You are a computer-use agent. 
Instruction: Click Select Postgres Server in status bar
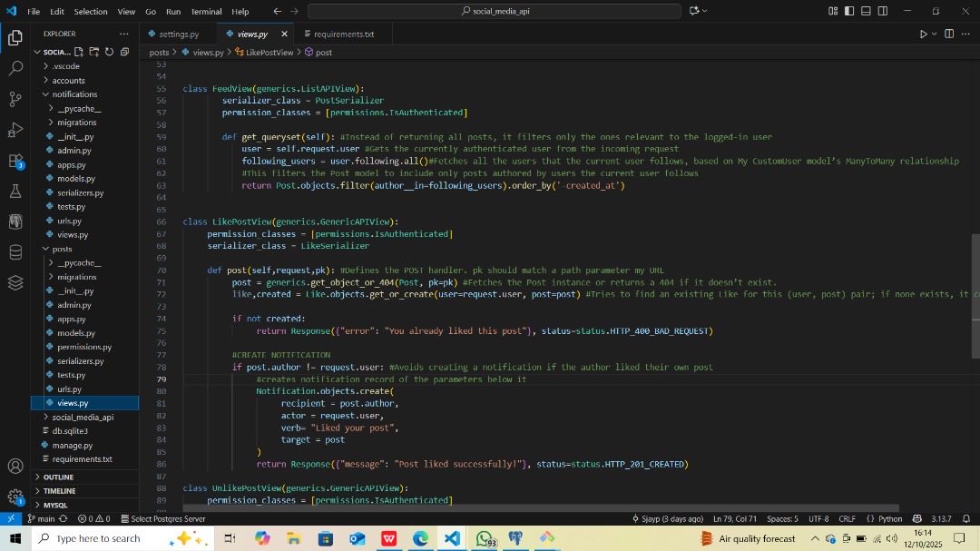(x=163, y=518)
